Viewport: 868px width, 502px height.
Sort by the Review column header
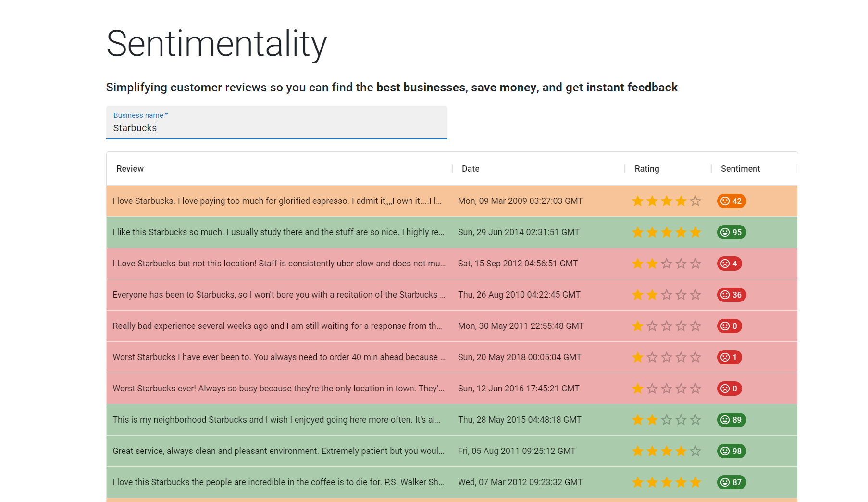(130, 169)
